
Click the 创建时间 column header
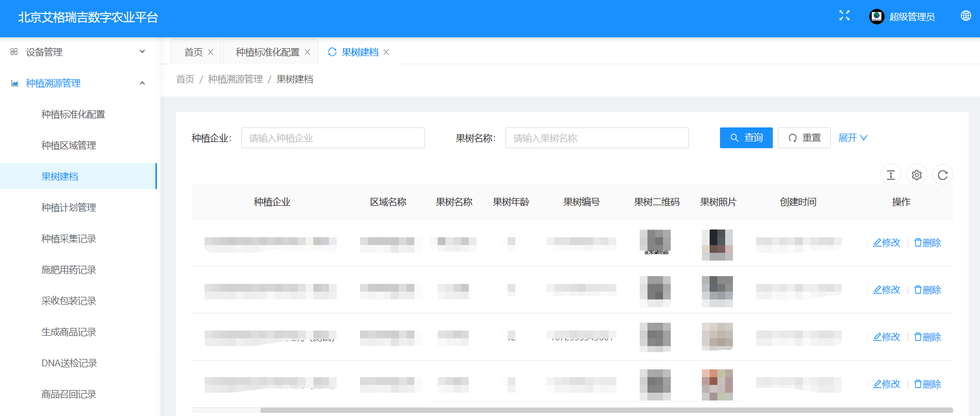click(x=798, y=202)
